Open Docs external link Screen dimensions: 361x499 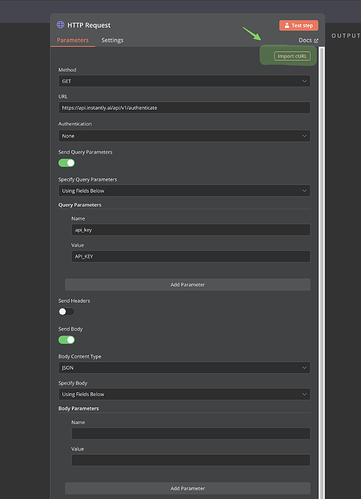pos(308,40)
